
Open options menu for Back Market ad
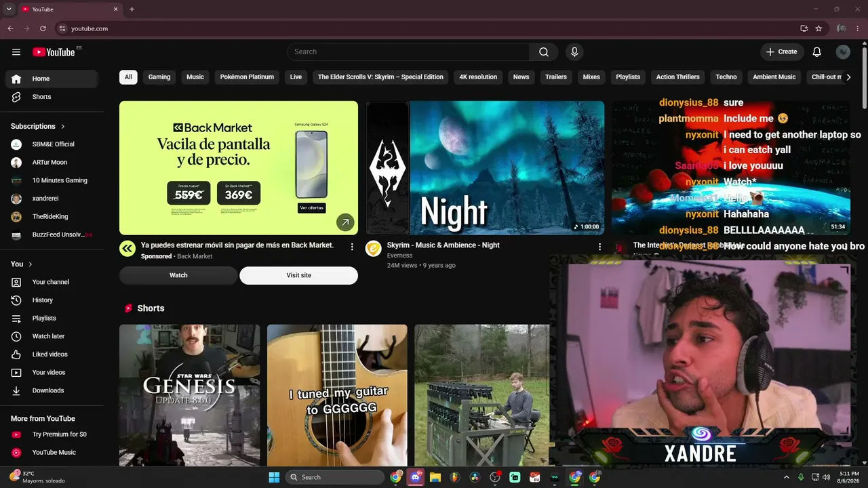coord(352,247)
